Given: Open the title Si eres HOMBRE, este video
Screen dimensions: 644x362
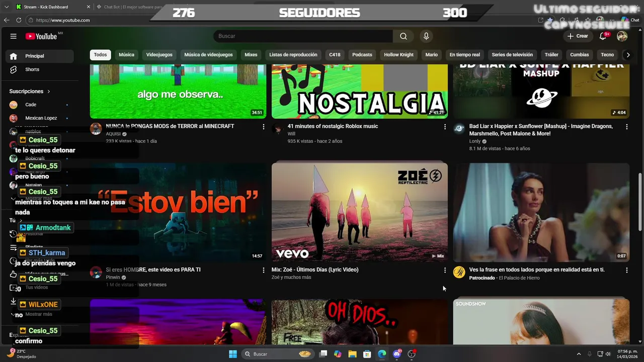Looking at the screenshot, I should coord(153,270).
